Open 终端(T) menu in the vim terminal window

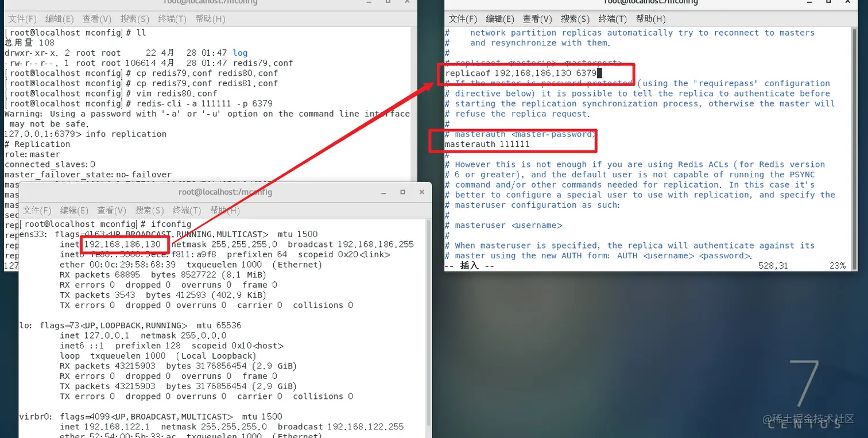coord(613,19)
